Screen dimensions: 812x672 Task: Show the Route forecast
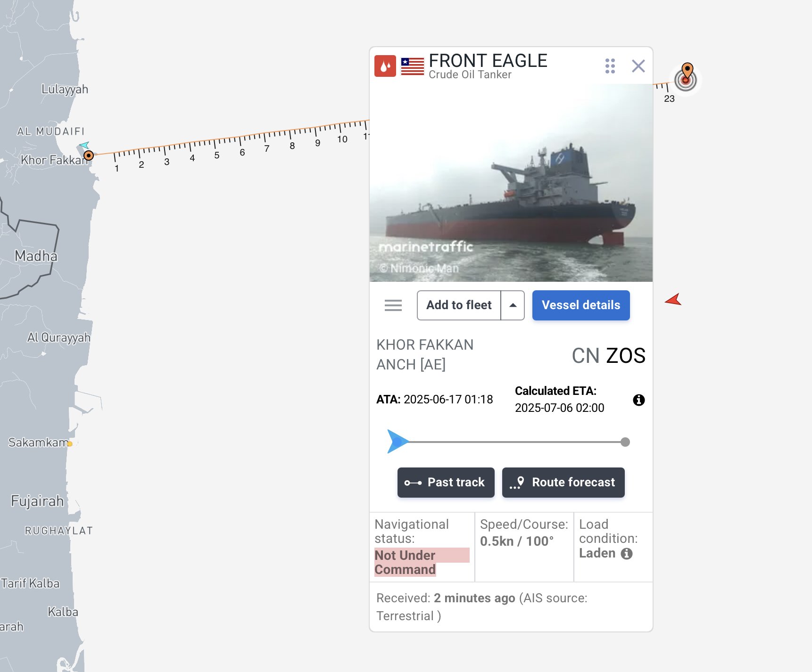coord(563,483)
